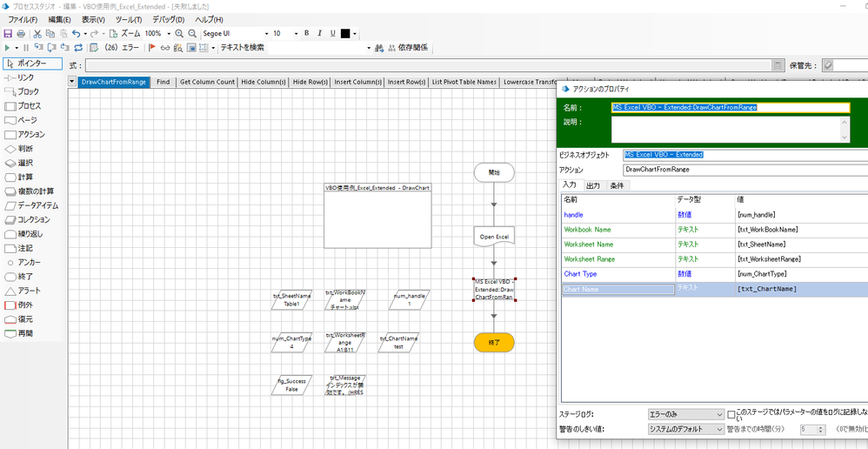868x449 pixels.
Task: Expand the font color dropdown arrow
Action: [x=354, y=33]
